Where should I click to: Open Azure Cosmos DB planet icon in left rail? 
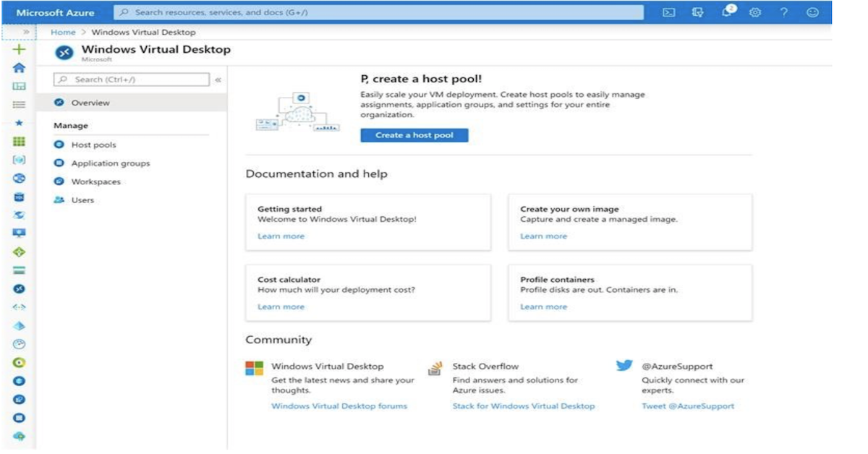coord(20,215)
